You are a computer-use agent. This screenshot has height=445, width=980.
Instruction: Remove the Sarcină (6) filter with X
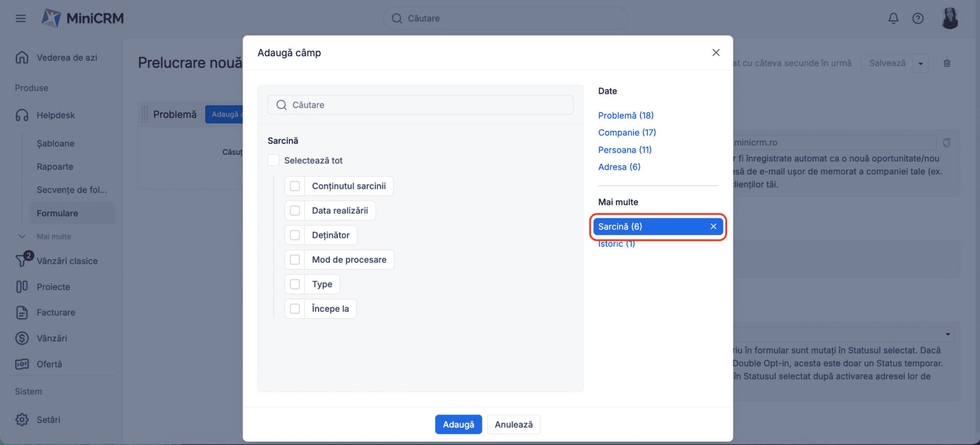click(x=713, y=227)
